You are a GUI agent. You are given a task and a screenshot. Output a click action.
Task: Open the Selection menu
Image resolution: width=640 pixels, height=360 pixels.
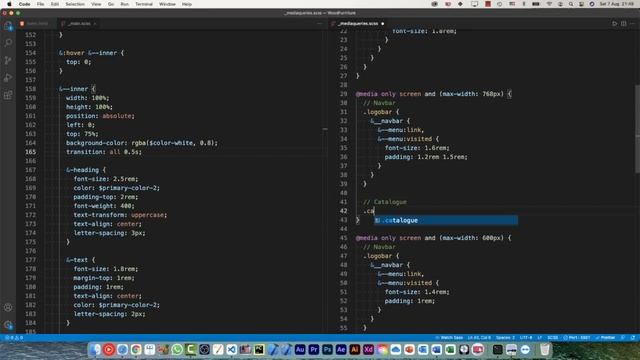(x=75, y=4)
